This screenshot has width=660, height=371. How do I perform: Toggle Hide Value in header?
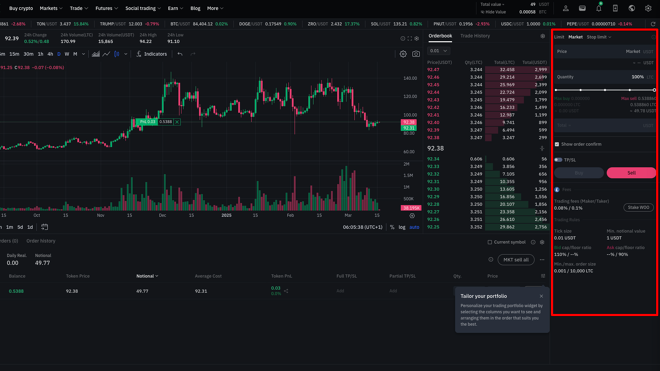tap(493, 12)
